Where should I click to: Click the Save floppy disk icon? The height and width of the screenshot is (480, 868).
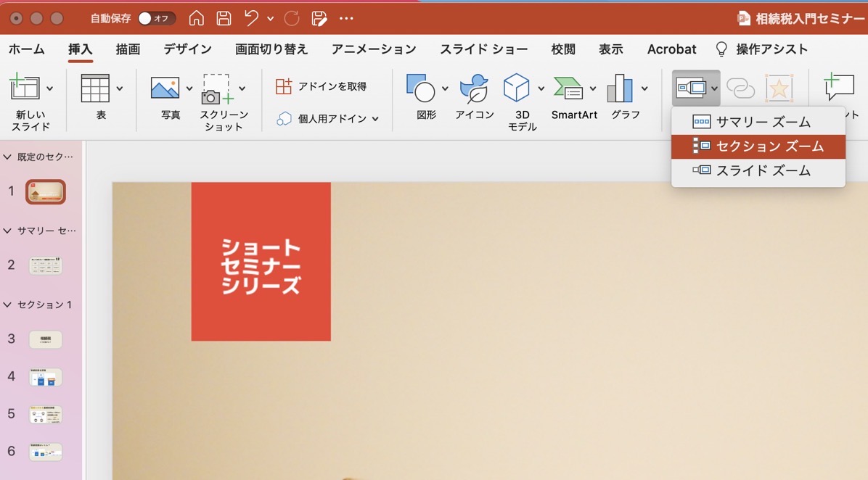224,18
